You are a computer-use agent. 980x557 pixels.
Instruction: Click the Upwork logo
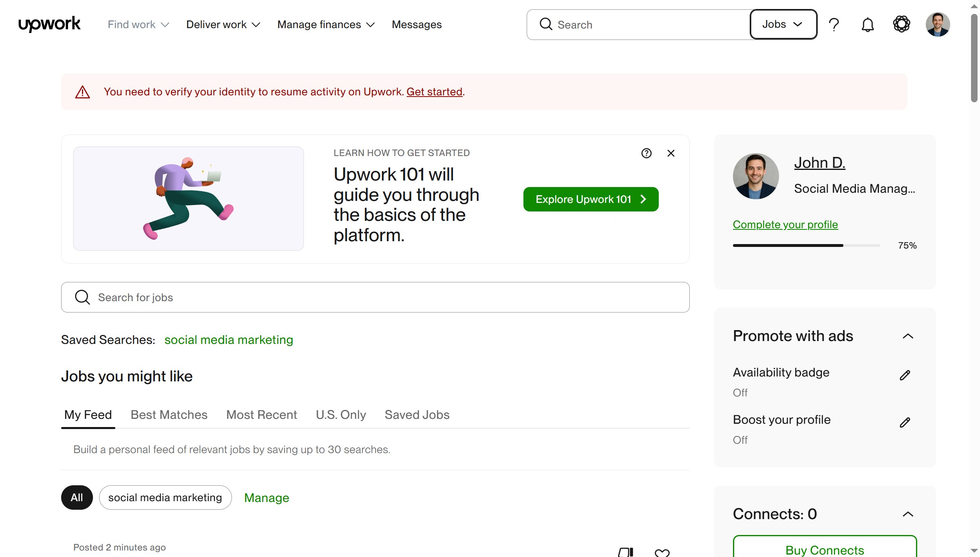point(49,24)
